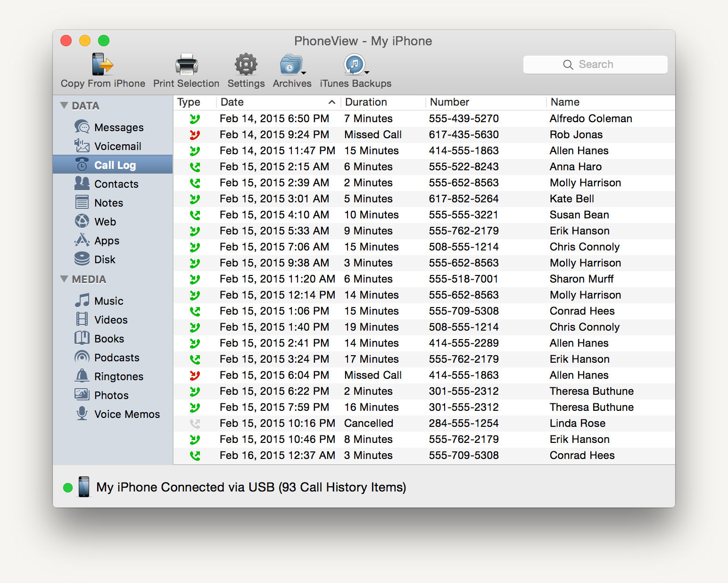Image resolution: width=728 pixels, height=583 pixels.
Task: Select the Voicemail sidebar icon
Action: tap(82, 146)
